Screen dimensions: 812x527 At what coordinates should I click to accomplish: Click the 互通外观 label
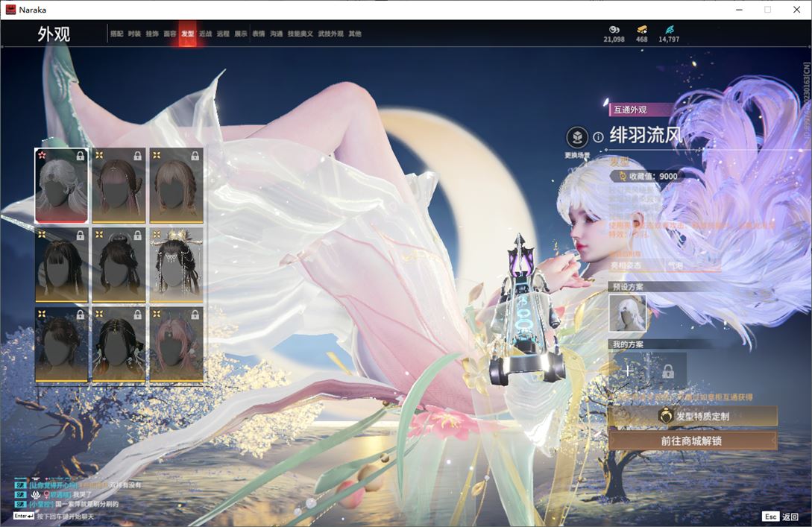tap(630, 110)
